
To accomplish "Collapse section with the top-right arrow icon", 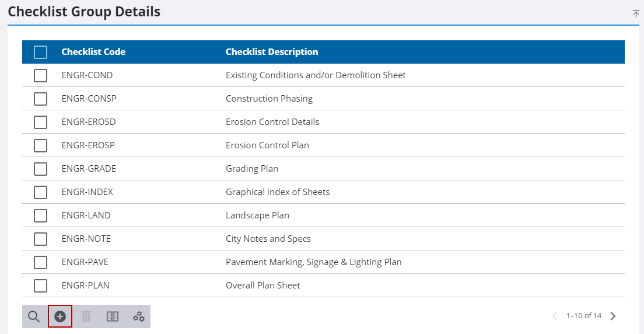I will click(636, 13).
